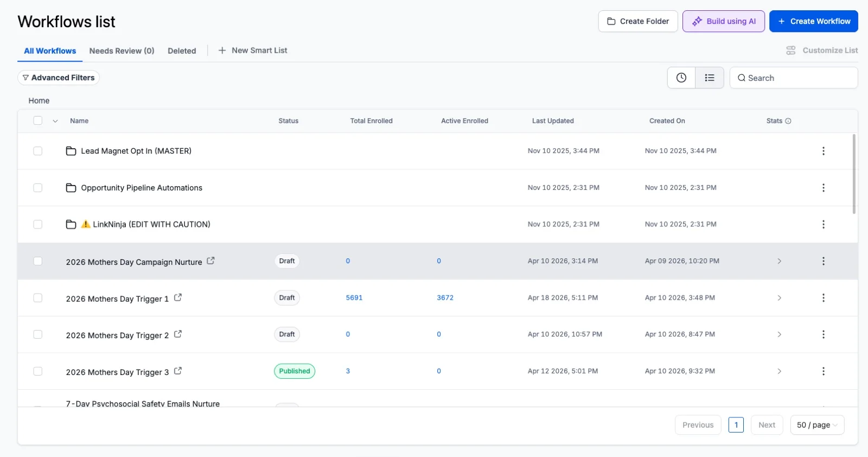Check the Campaign Nurture row checkbox
The image size is (868, 457).
[x=37, y=261]
